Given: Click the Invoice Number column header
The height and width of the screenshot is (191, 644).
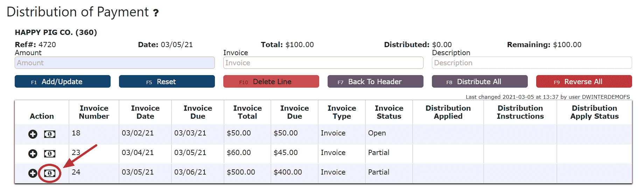Looking at the screenshot, I should [94, 112].
